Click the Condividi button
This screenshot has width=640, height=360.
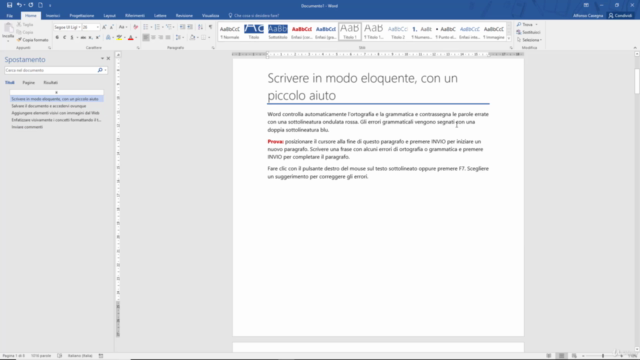[620, 16]
